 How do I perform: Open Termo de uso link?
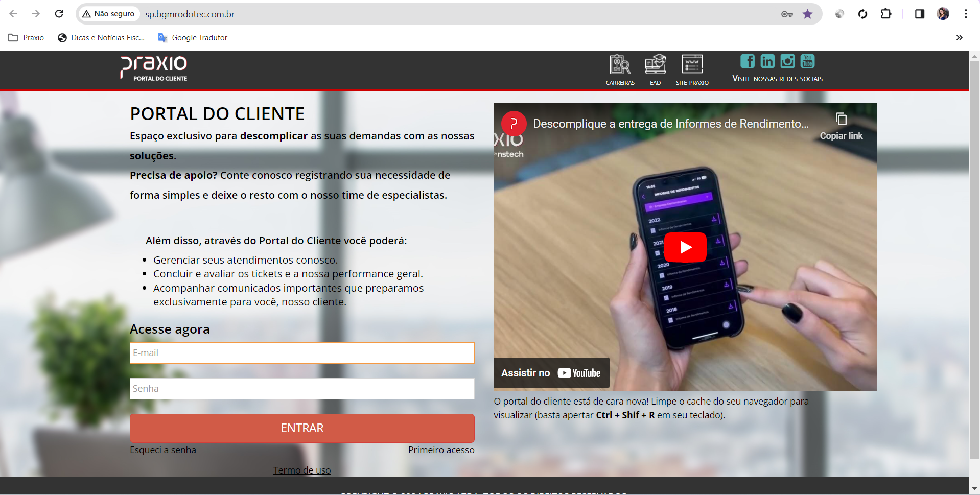pyautogui.click(x=302, y=470)
